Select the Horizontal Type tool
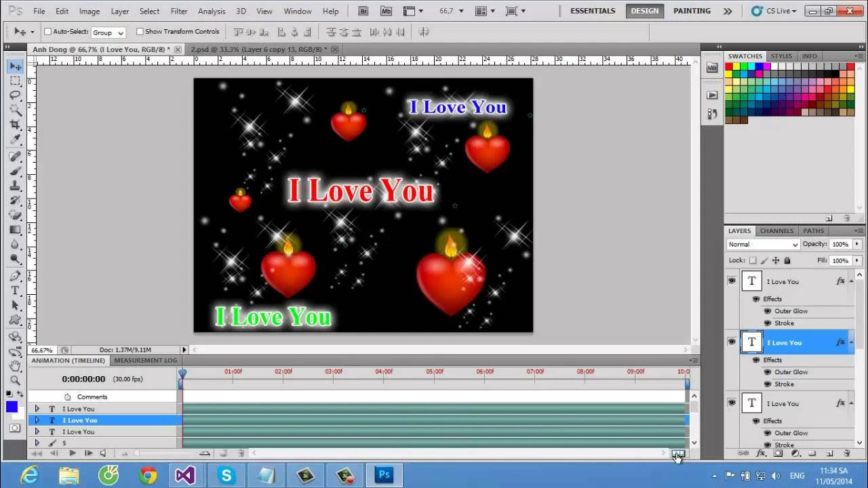868x488 pixels. pos(15,291)
